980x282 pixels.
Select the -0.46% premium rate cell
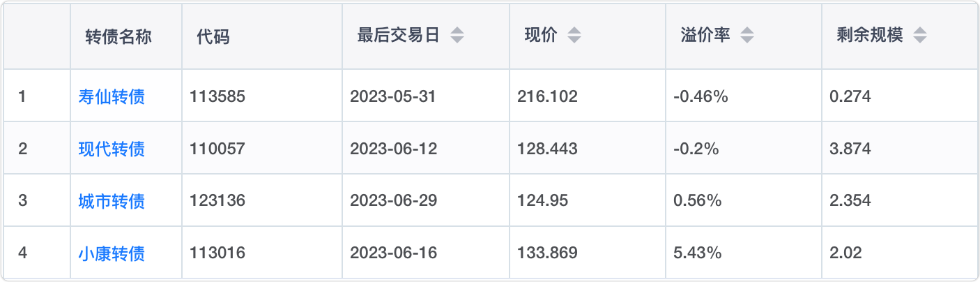click(700, 96)
